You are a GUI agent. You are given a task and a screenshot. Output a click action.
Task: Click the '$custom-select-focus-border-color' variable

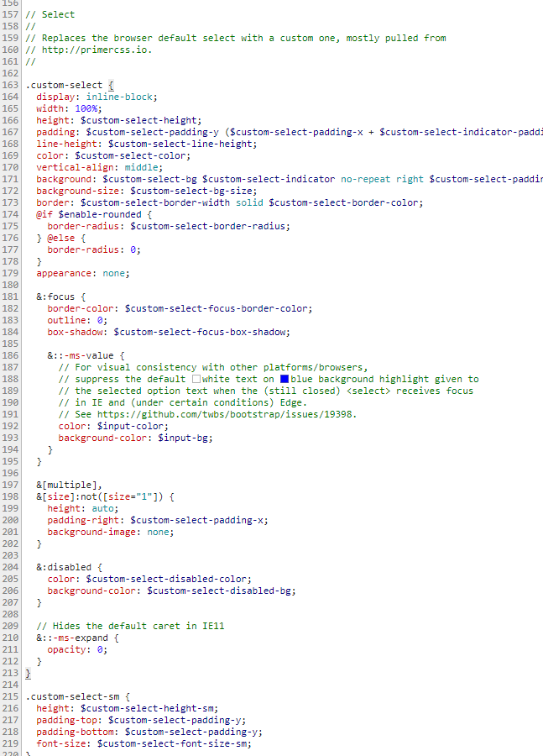(217, 308)
